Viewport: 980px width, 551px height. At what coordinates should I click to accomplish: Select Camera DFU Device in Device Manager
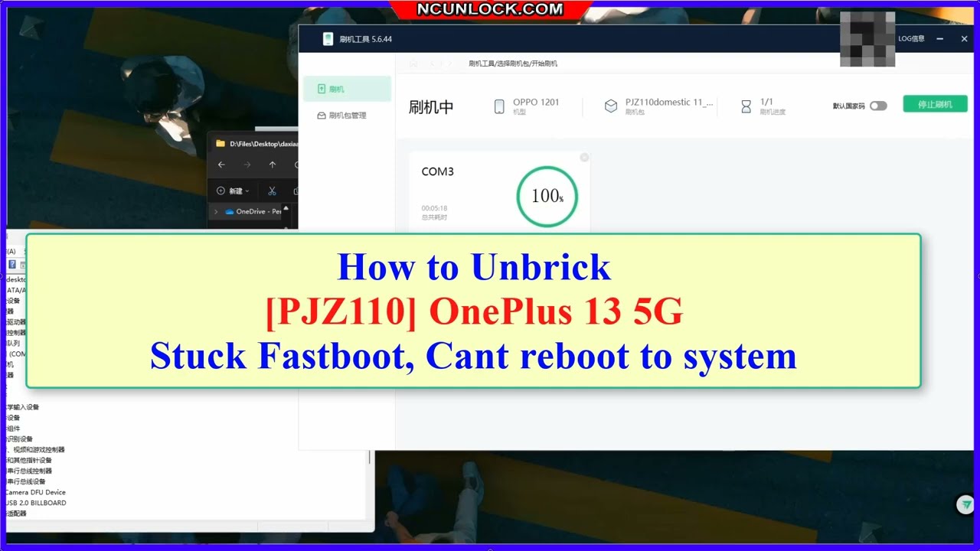point(35,492)
